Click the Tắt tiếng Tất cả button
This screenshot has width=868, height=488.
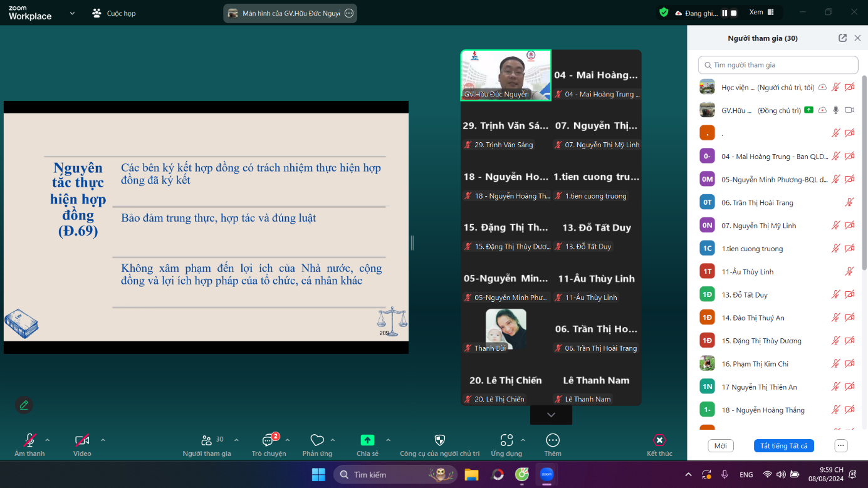(x=783, y=446)
